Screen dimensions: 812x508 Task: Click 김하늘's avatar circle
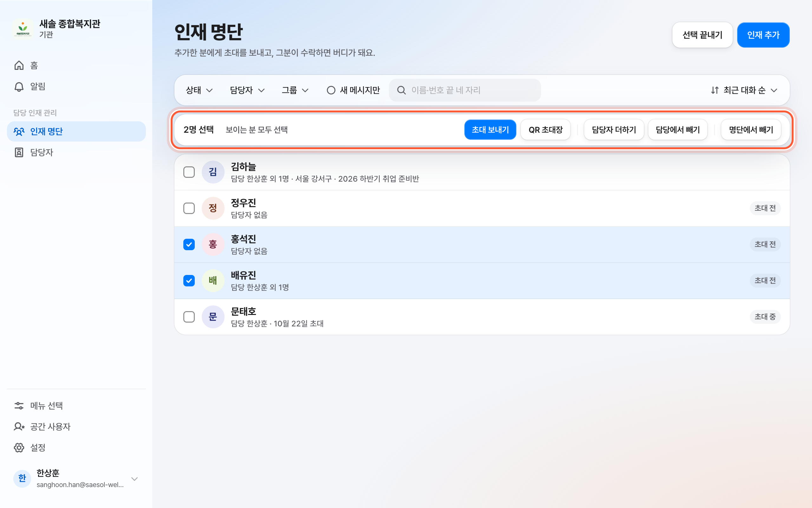[x=213, y=172]
